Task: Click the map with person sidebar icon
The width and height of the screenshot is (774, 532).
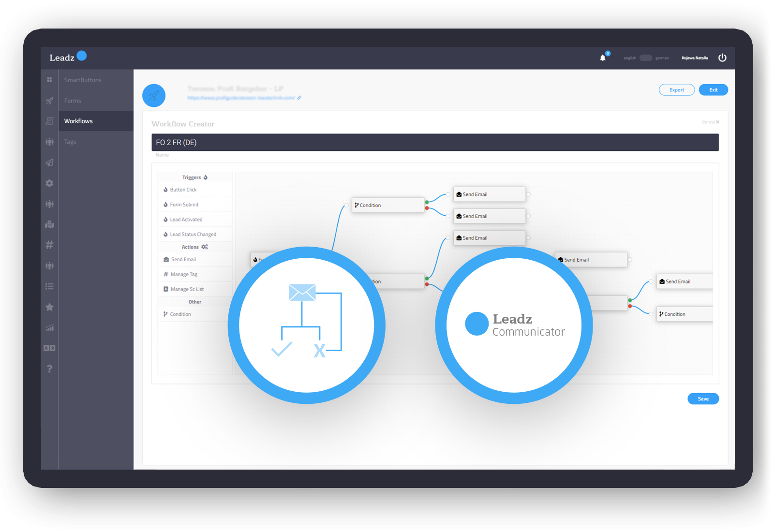Action: pyautogui.click(x=49, y=224)
